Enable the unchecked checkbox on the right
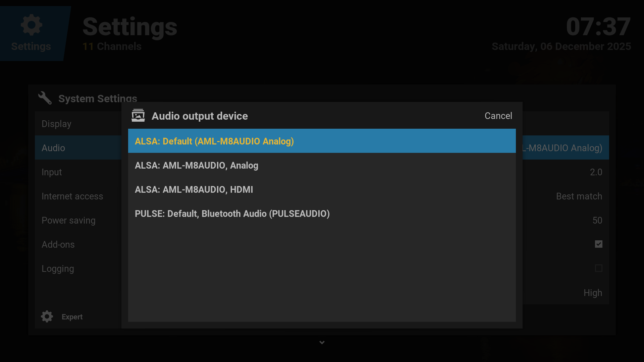Viewport: 644px width, 362px height. coord(598,268)
